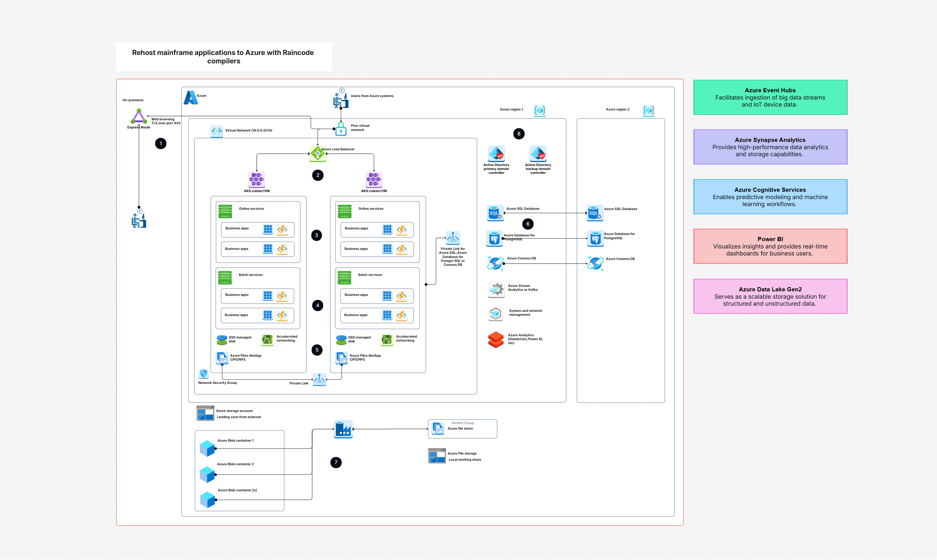The width and height of the screenshot is (937, 560).
Task: Select the Azure storage account landing zone icon
Action: coord(205,413)
